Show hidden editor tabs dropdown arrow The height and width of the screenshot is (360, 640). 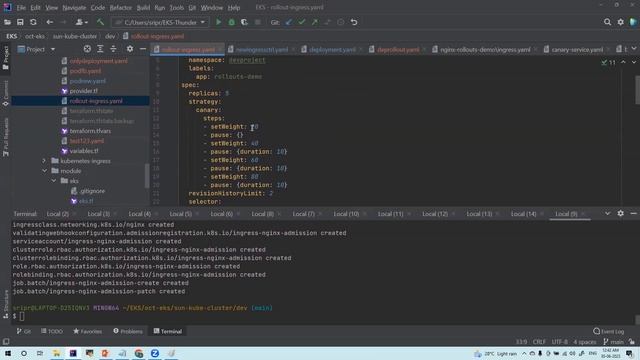(634, 49)
